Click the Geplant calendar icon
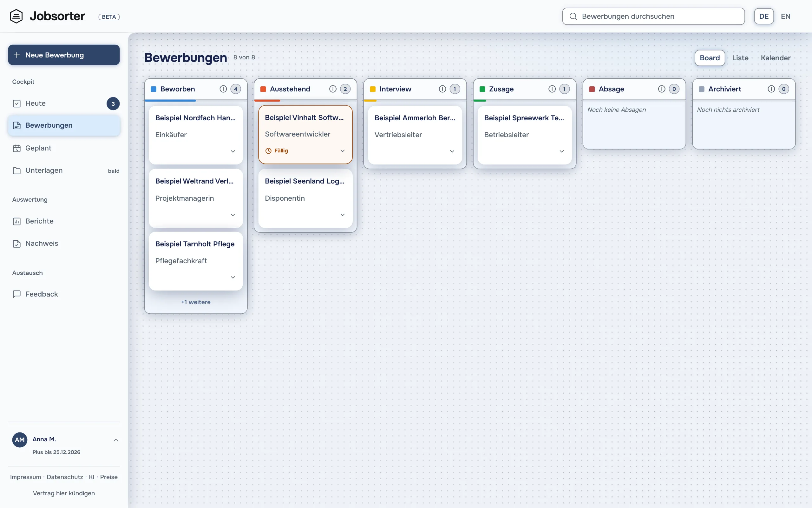The image size is (812, 508). [17, 148]
